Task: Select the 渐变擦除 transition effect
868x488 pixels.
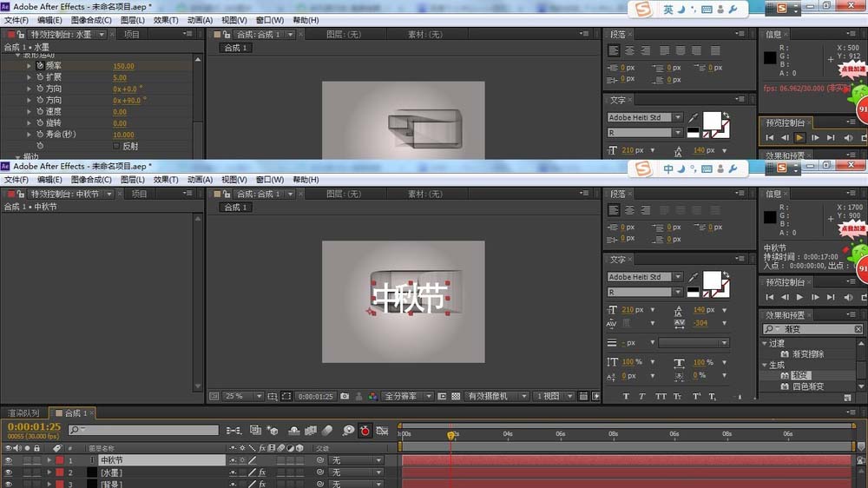Action: point(807,354)
